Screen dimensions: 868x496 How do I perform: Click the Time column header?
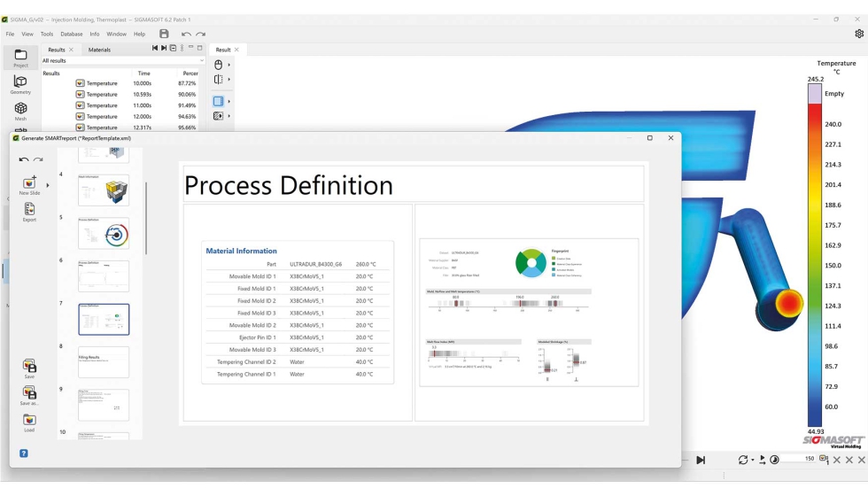143,73
